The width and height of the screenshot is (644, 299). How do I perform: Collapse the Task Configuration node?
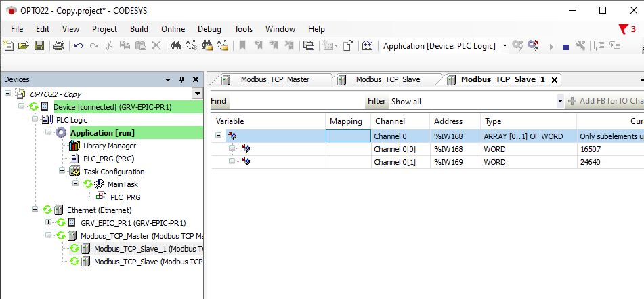click(62, 171)
